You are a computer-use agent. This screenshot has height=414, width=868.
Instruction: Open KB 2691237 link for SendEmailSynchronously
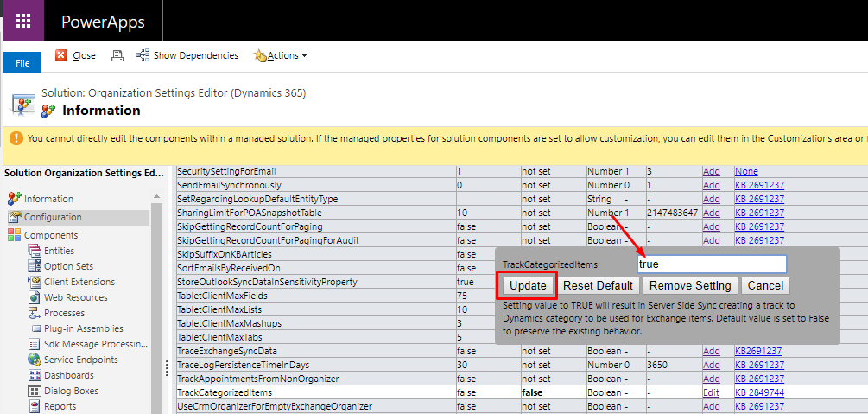[x=759, y=185]
